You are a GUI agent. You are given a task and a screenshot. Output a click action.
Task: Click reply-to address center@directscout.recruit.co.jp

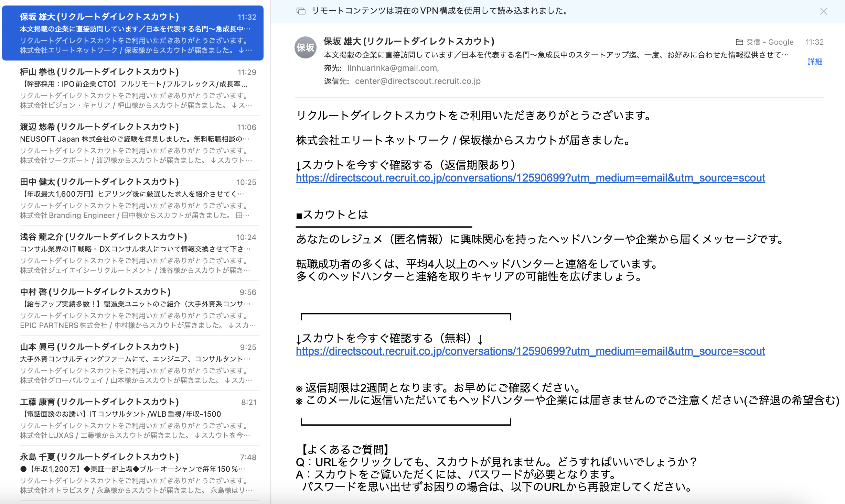tap(418, 81)
